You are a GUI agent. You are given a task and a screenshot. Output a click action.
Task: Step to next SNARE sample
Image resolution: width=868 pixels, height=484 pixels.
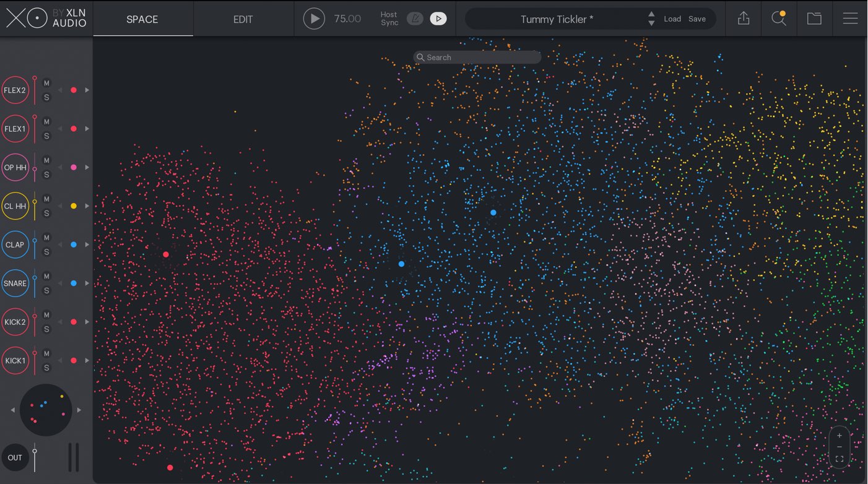[87, 283]
